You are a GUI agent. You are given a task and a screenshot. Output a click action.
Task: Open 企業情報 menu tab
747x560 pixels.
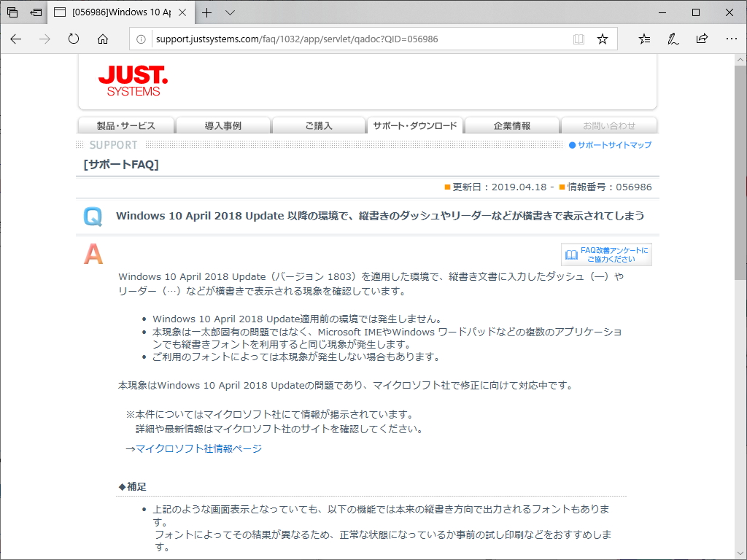(x=511, y=125)
